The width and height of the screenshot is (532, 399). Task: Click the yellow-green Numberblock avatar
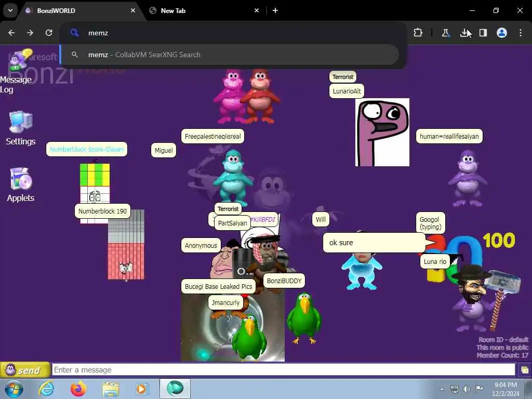(95, 183)
